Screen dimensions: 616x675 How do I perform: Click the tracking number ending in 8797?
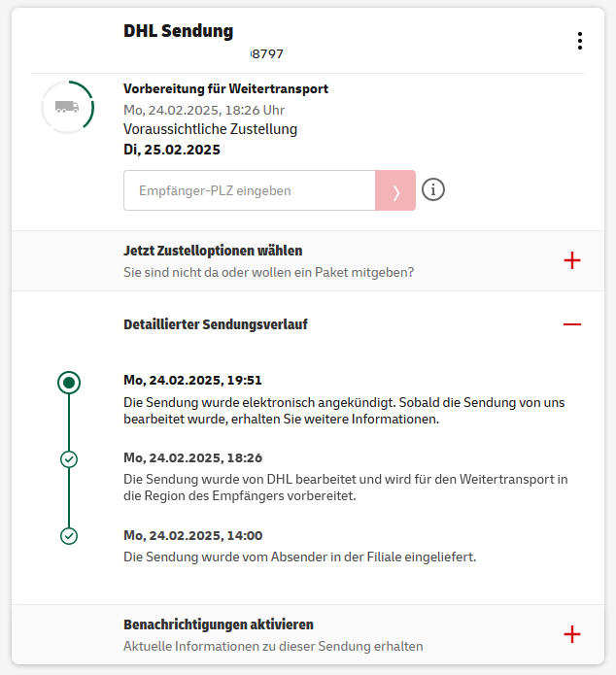click(266, 53)
